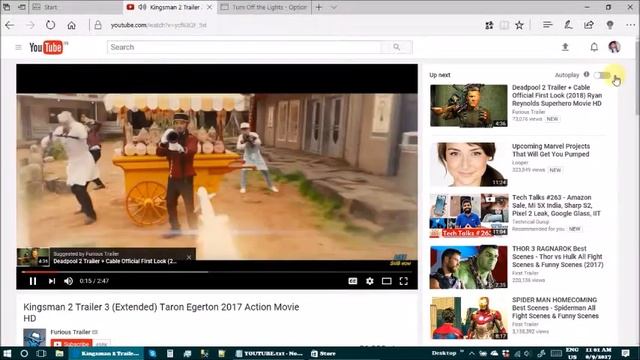
Task: Skip to the next video in player
Action: click(51, 281)
